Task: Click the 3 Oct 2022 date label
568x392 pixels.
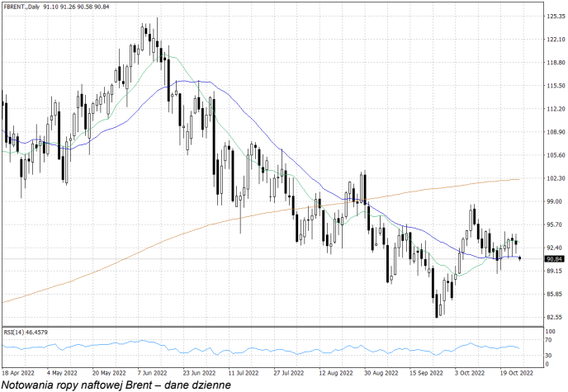Action: (467, 371)
